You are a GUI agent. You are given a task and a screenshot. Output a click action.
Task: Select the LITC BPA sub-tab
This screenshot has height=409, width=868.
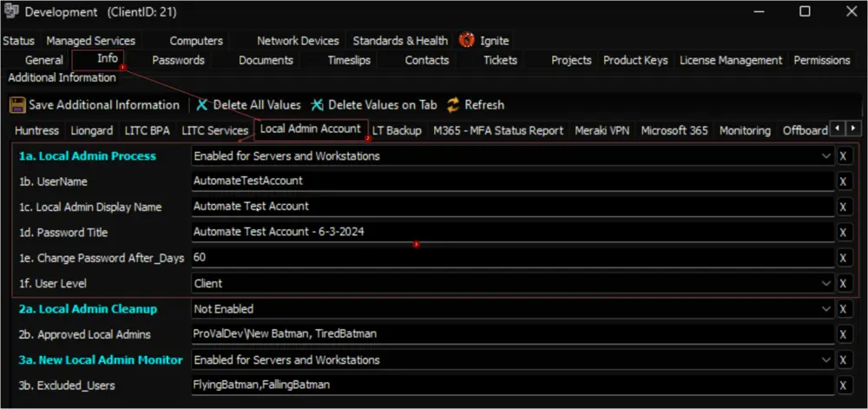coord(148,130)
